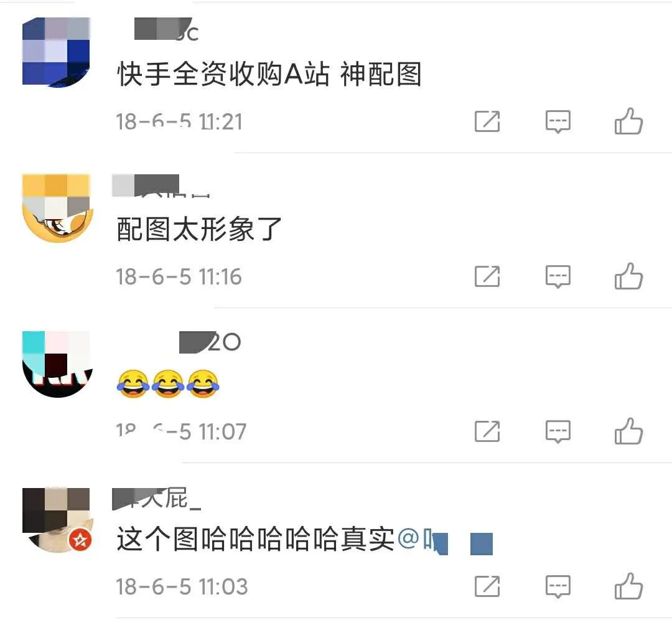
Task: Repost the comment posted at 11:03
Action: pos(487,586)
